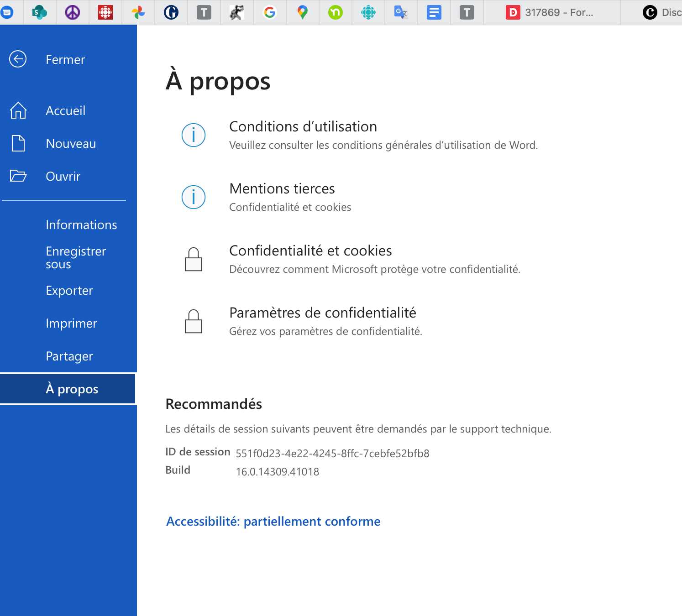Click Fermer to close the menu

click(x=65, y=59)
